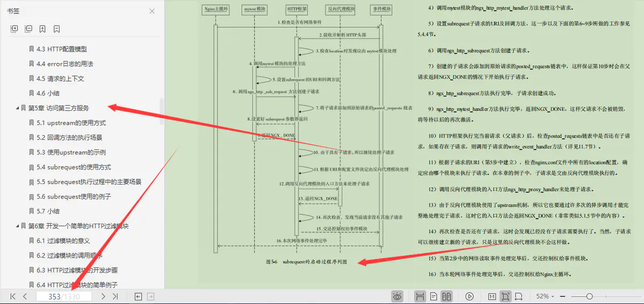Open bookmark 6.1 过滤模块的意义

(x=63, y=241)
